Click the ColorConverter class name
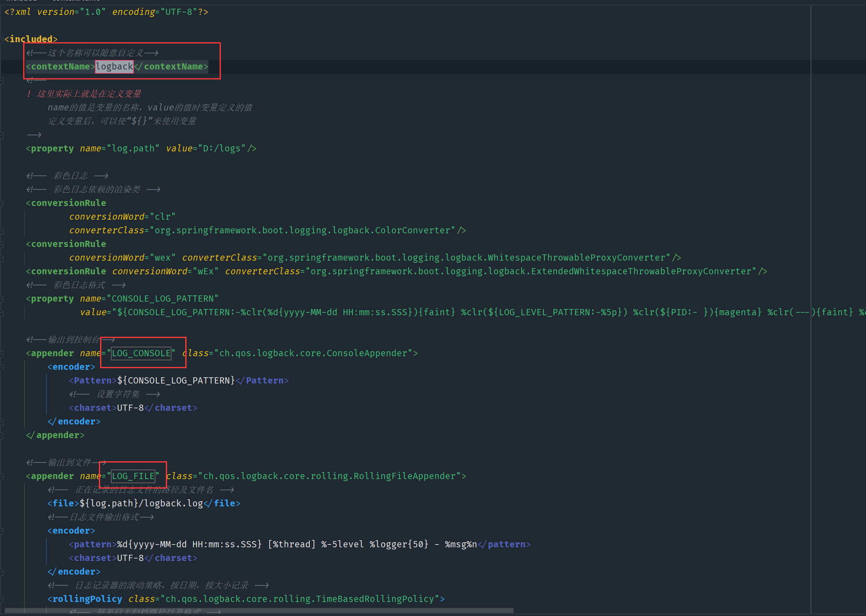Screen dimensions: 866x616 [412, 230]
